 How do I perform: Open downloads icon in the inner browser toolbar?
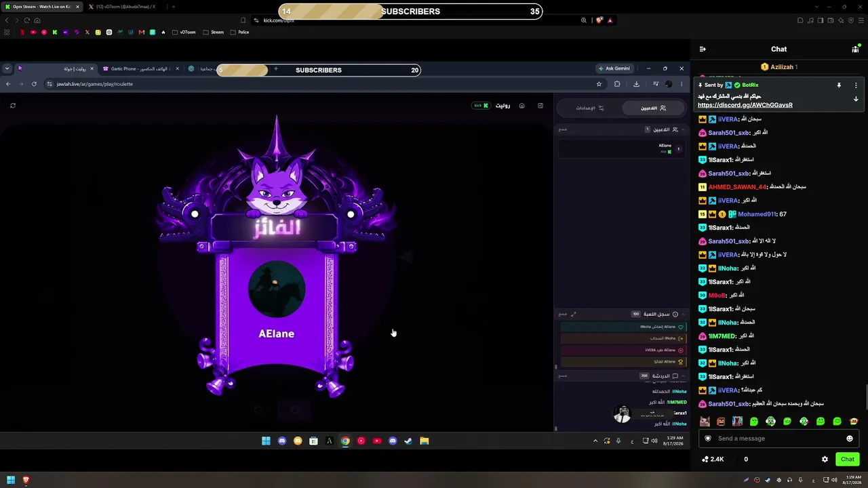(x=636, y=84)
